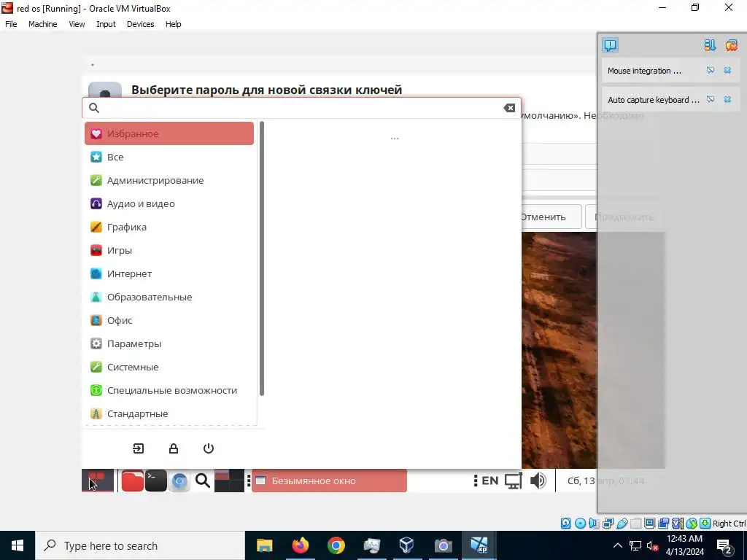Screen dimensions: 747x560
Task: Focus the application menu search field
Action: pyautogui.click(x=301, y=108)
